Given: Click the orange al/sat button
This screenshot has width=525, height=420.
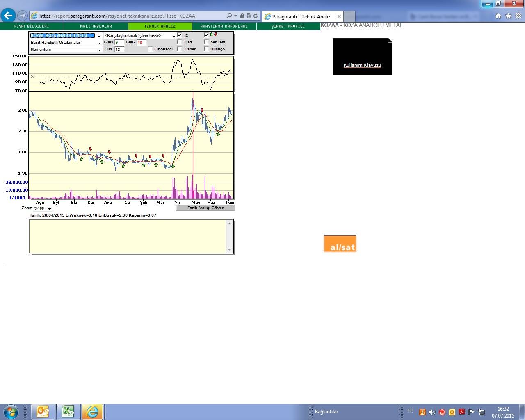Looking at the screenshot, I should (340, 244).
